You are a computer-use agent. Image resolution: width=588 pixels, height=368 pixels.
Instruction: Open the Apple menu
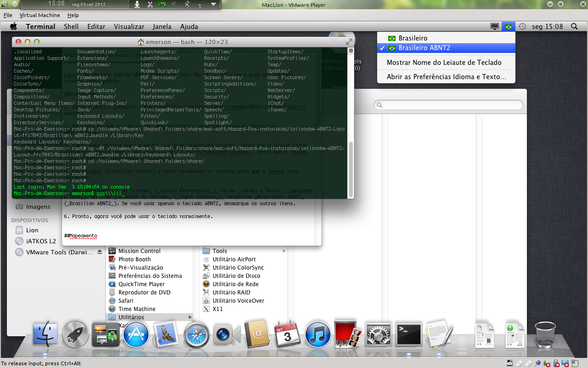(13, 26)
